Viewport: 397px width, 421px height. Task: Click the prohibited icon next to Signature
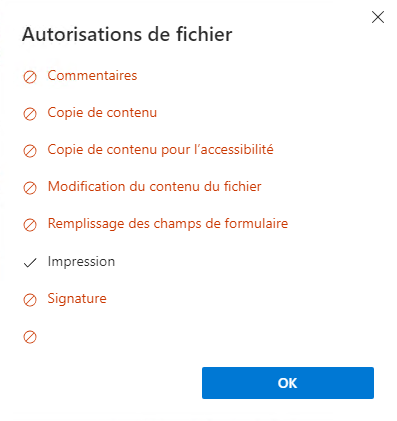[30, 300]
